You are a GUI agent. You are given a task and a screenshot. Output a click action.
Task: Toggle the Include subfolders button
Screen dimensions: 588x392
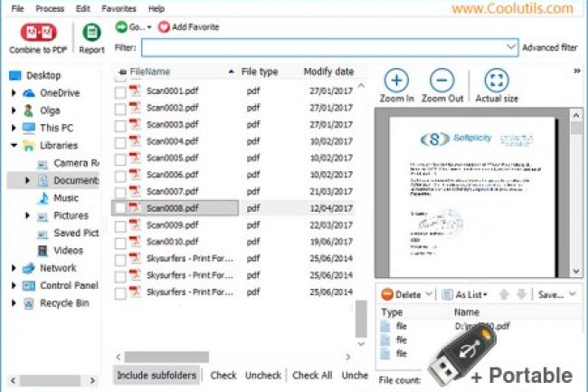[156, 375]
